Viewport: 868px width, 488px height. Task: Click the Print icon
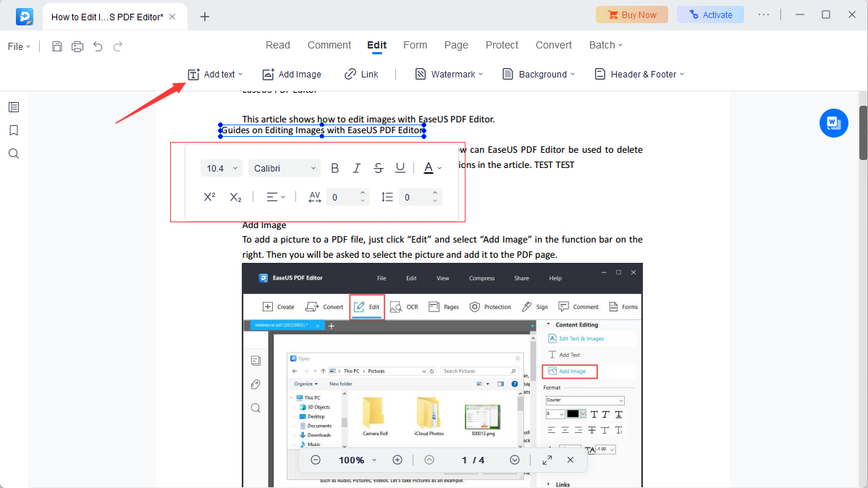click(77, 46)
